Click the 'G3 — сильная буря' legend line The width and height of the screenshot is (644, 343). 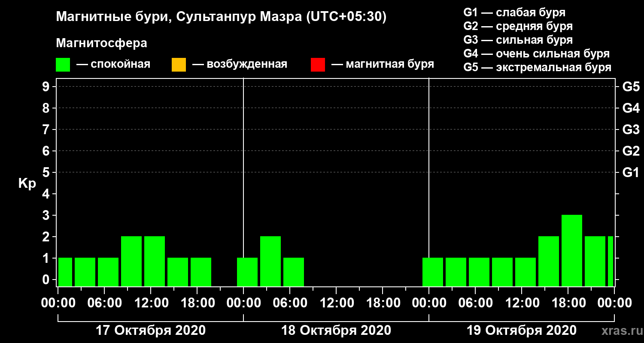518,40
